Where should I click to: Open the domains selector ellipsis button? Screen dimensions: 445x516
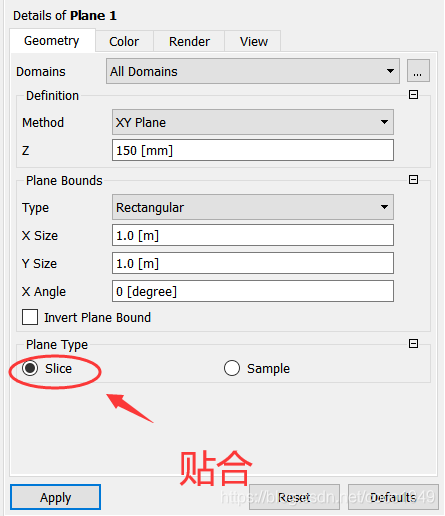418,71
